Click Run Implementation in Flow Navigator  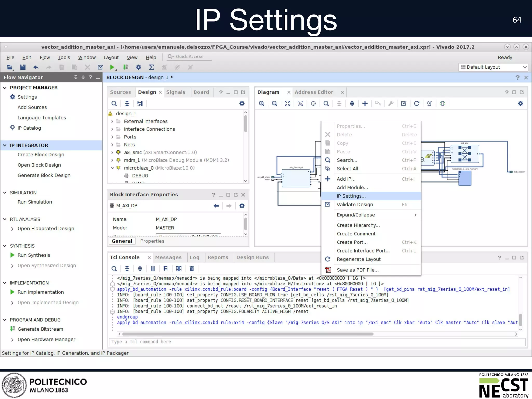tap(41, 292)
